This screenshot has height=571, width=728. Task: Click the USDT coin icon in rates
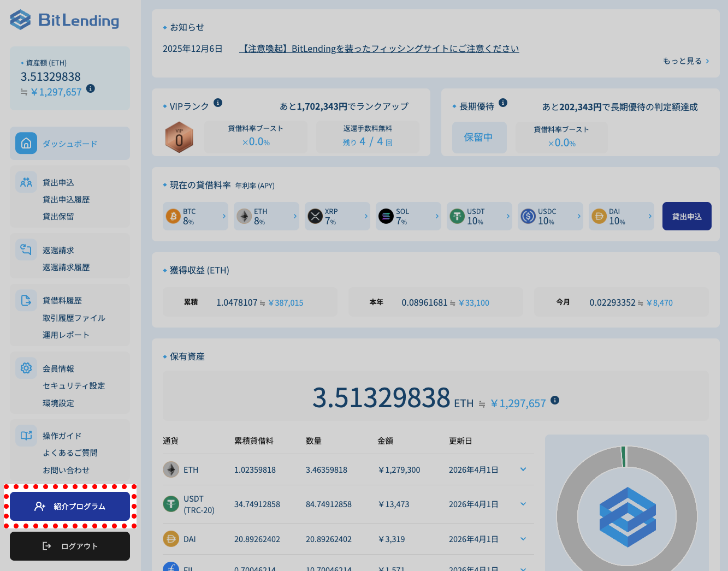click(x=457, y=216)
